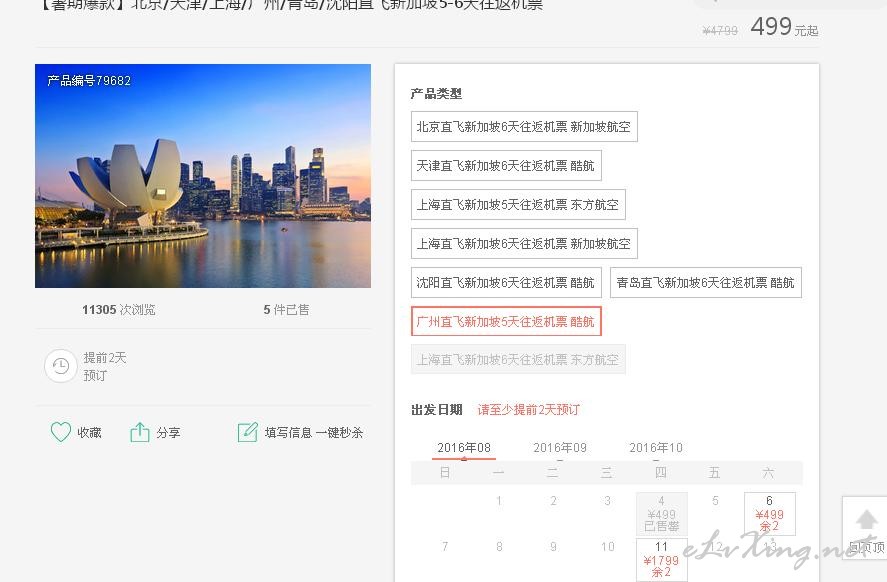The height and width of the screenshot is (582, 887).
Task: Click the product title heading
Action: coord(292,5)
